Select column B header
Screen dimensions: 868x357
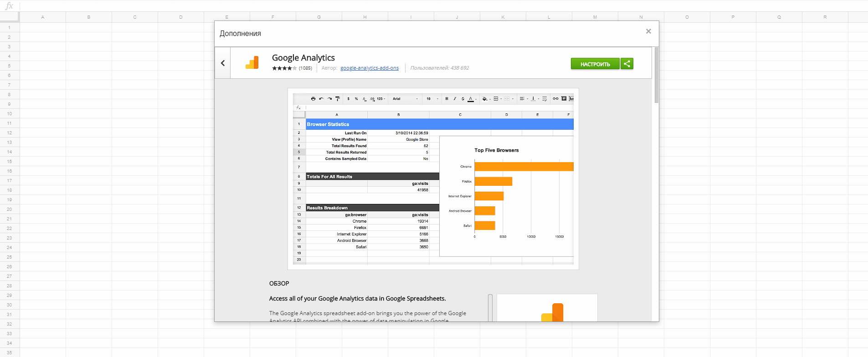tap(89, 17)
